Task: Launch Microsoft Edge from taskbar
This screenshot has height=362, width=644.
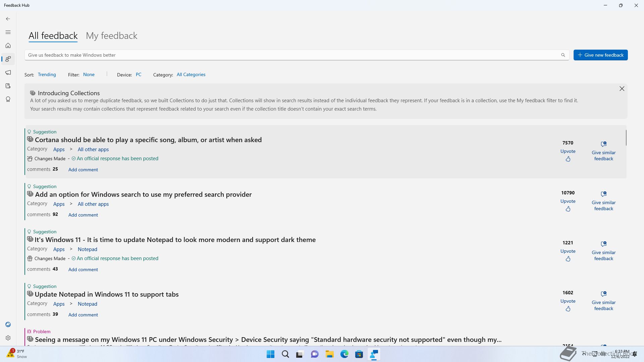Action: (x=344, y=354)
